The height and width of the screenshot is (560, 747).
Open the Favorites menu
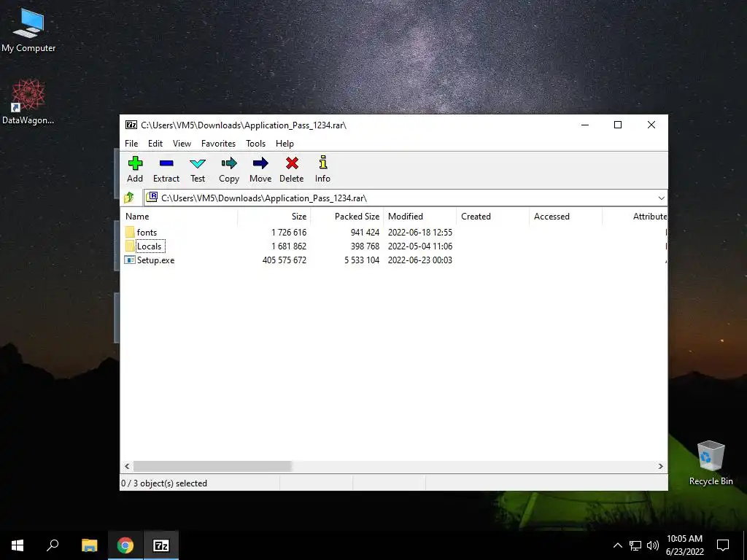(x=218, y=144)
